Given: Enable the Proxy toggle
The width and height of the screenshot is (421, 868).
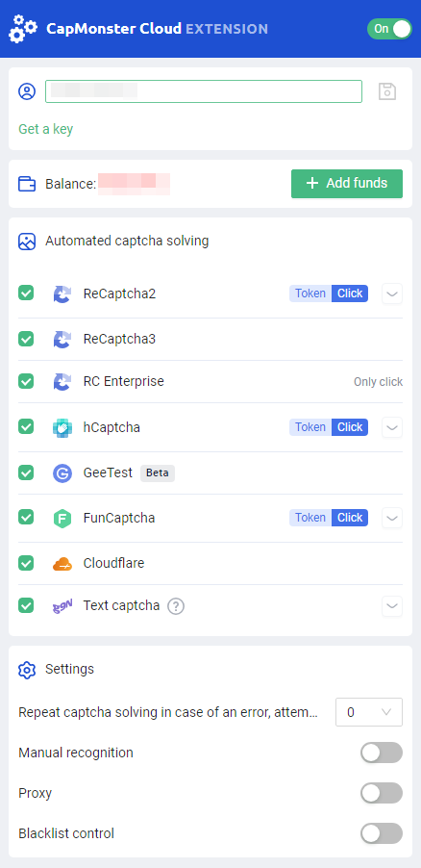Looking at the screenshot, I should click(x=382, y=793).
